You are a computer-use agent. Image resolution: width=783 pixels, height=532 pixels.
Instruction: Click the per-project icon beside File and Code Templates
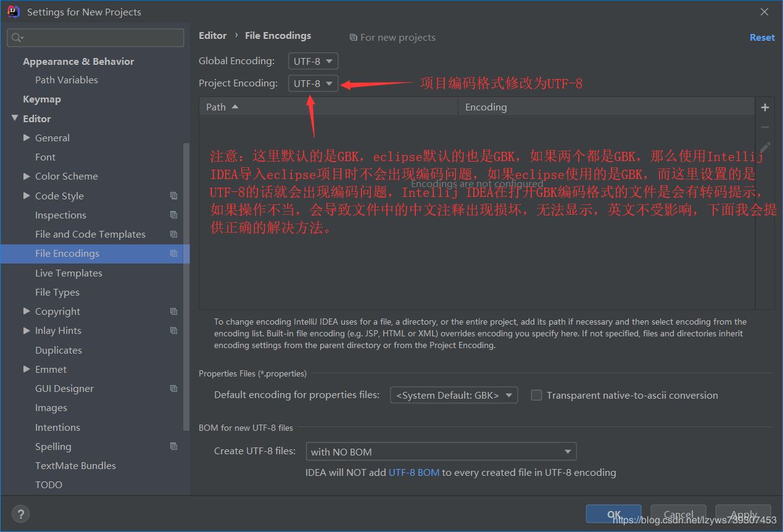coord(173,234)
